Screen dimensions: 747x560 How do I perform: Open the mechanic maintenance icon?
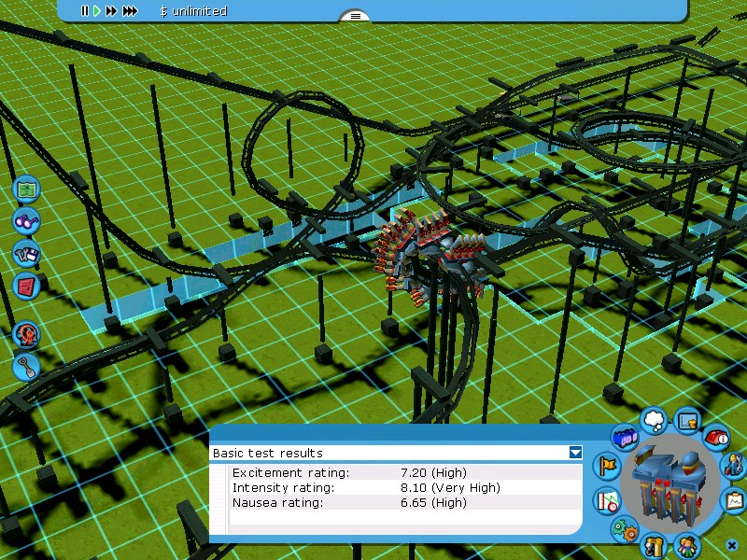coord(734,465)
